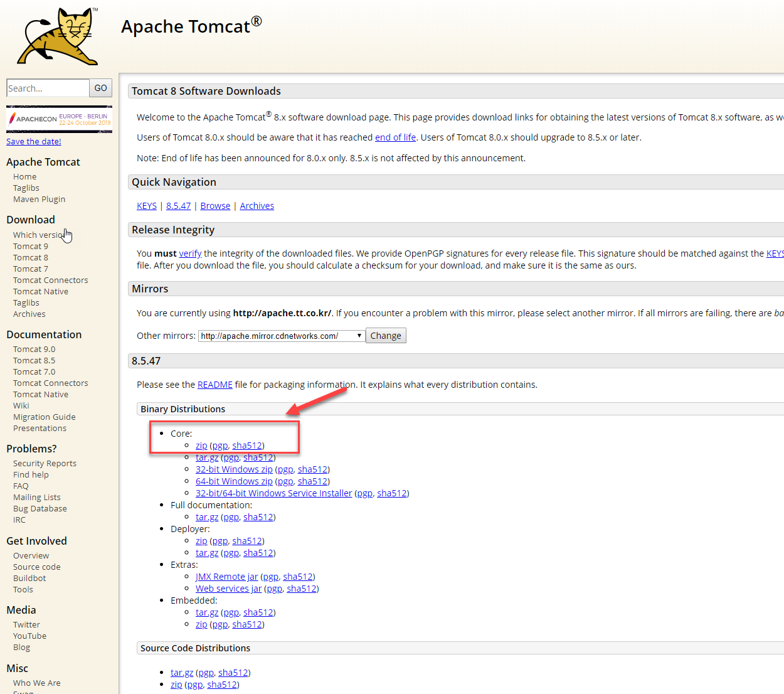Open the Twitter media link

[x=26, y=625]
